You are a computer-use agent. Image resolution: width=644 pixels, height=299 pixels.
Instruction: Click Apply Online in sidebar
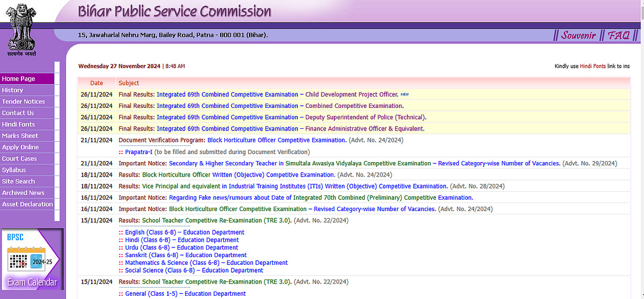21,147
